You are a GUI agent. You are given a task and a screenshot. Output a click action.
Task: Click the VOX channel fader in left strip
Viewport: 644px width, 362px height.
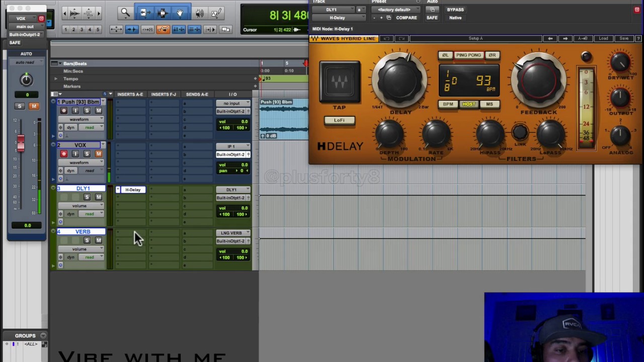21,143
